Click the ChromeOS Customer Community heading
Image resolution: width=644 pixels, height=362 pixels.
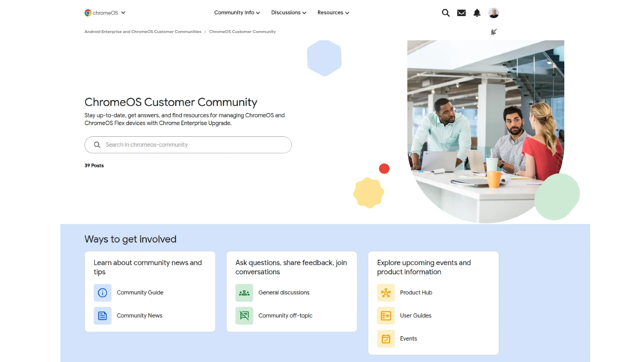171,103
